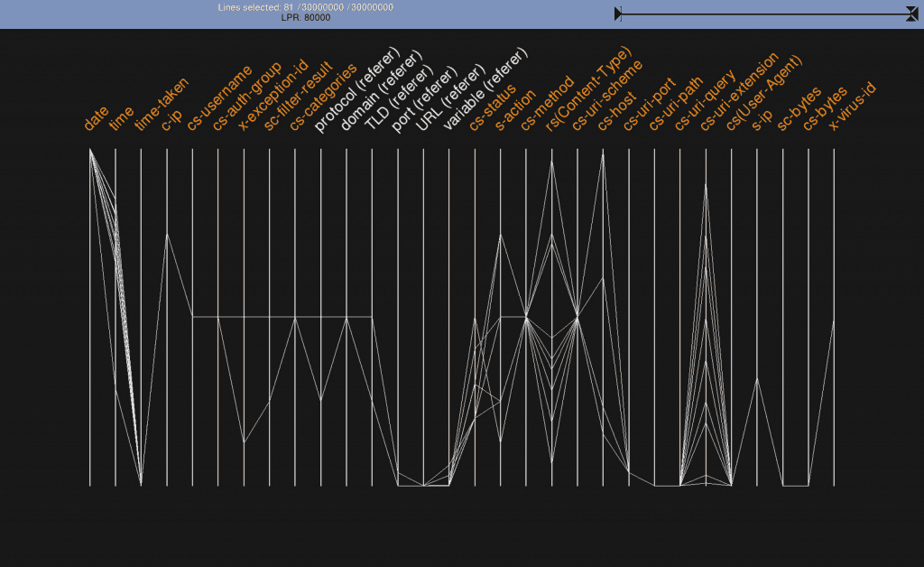The image size is (924, 567).
Task: Click the 'cs-host' axis label
Action: click(617, 112)
